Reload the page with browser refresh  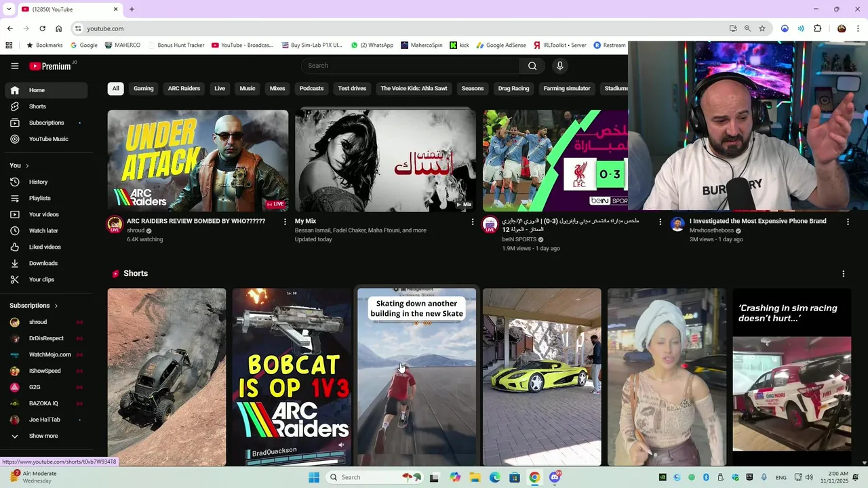pos(42,28)
